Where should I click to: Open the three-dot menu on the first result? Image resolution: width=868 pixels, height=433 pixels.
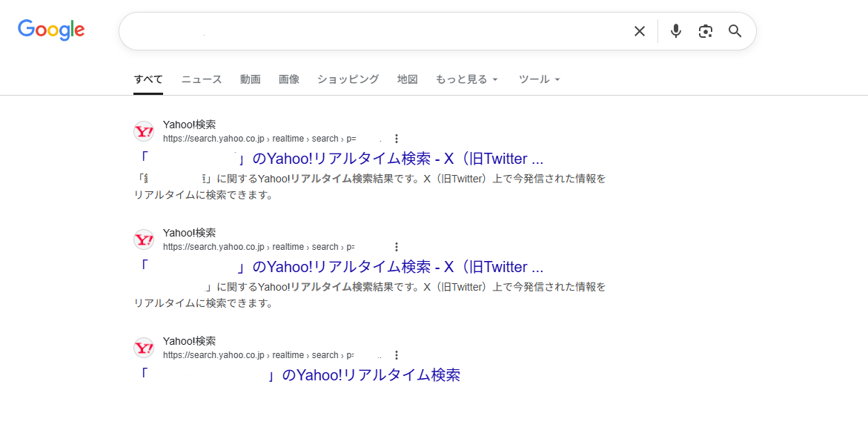point(397,138)
